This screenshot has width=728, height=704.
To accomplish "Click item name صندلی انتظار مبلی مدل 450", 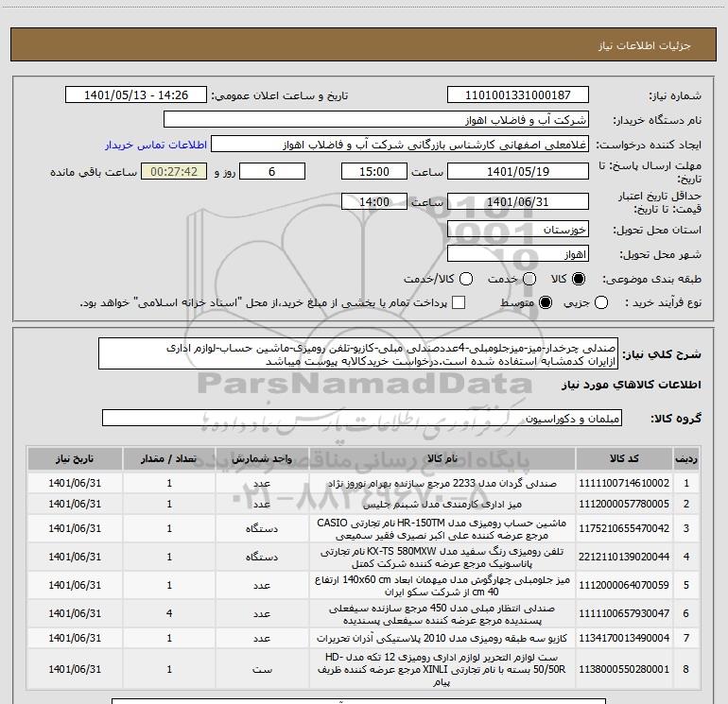I will (442, 613).
